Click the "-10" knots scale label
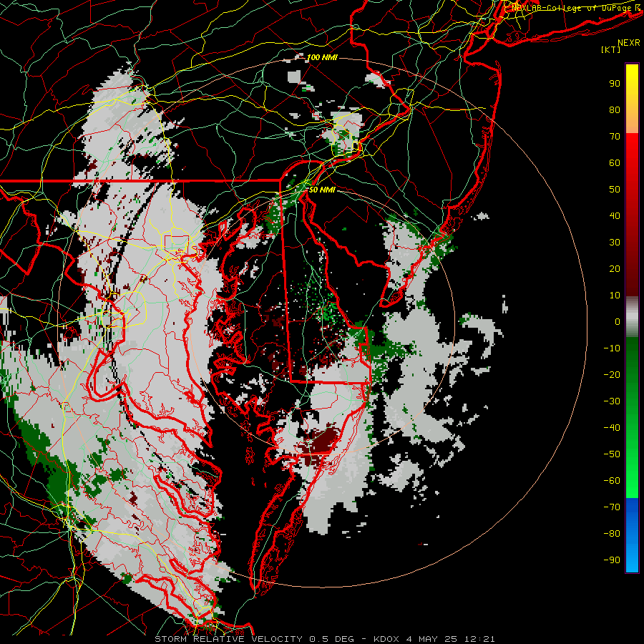This screenshot has height=644, width=644. tap(612, 348)
